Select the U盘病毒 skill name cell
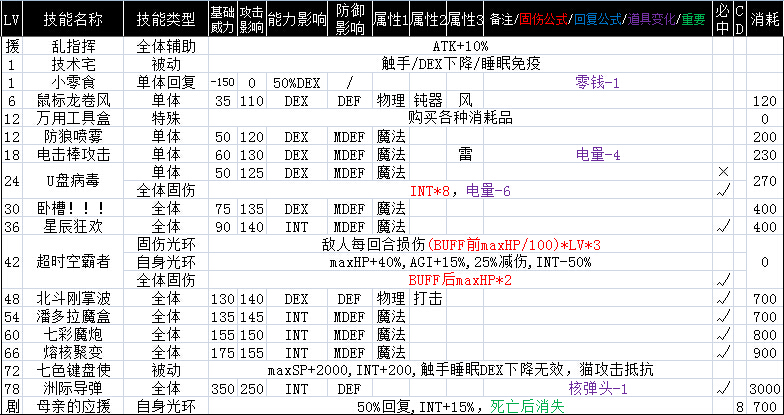 [73, 182]
